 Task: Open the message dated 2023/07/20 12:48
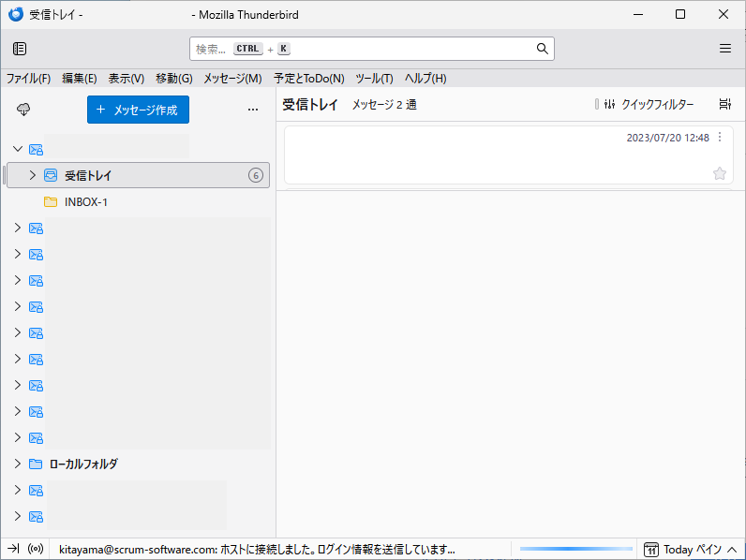(x=509, y=155)
